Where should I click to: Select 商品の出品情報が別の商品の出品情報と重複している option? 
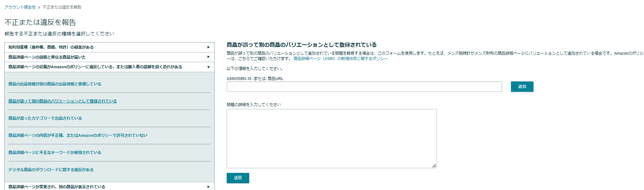[55, 84]
